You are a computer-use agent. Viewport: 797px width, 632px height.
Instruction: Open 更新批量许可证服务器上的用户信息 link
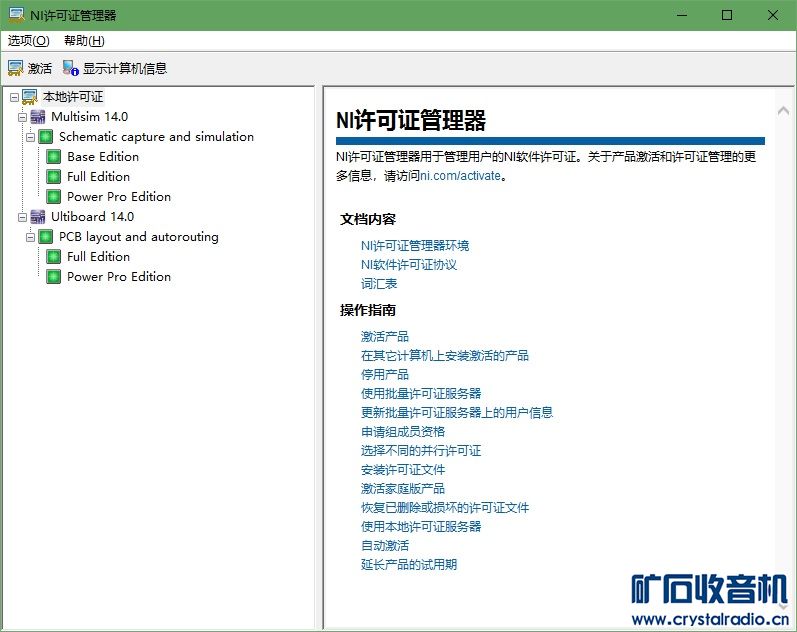(x=457, y=412)
